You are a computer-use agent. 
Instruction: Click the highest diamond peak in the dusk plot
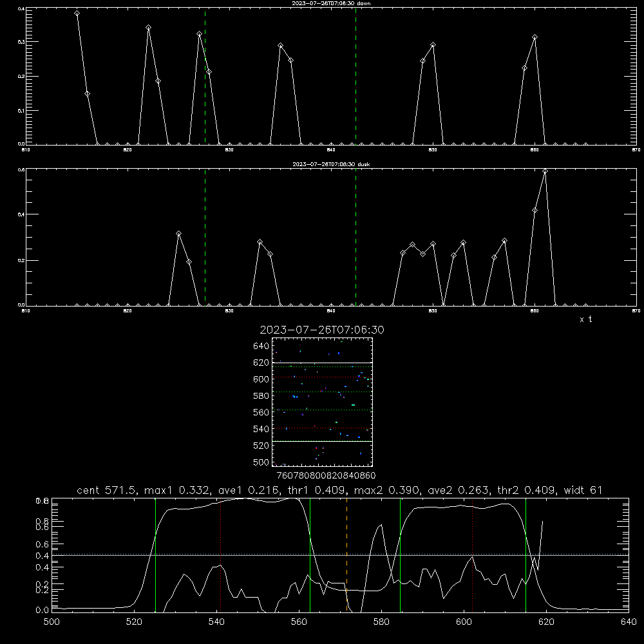545,171
